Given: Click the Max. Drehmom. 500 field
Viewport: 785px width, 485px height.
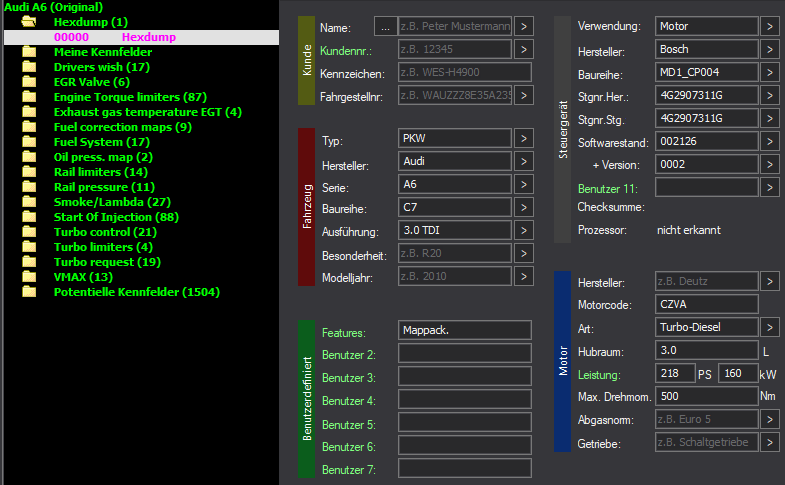Looking at the screenshot, I should point(706,396).
